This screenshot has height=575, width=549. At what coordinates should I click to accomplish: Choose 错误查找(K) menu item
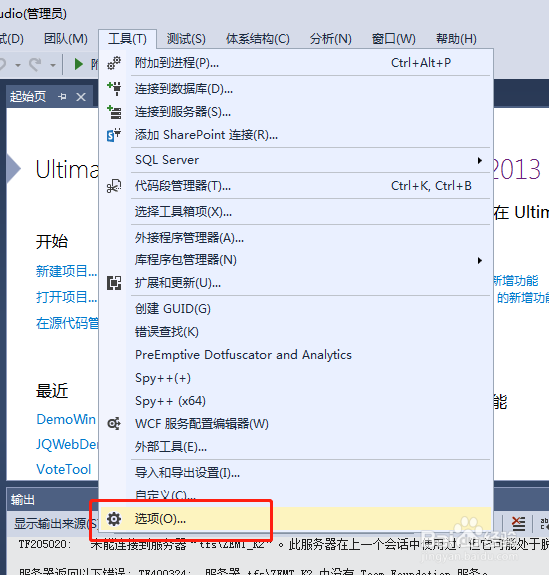[296, 332]
